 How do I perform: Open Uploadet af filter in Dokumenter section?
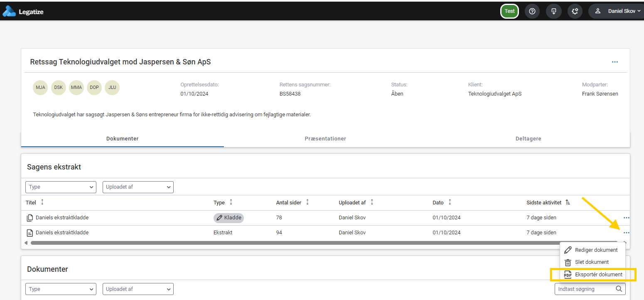[138, 289]
